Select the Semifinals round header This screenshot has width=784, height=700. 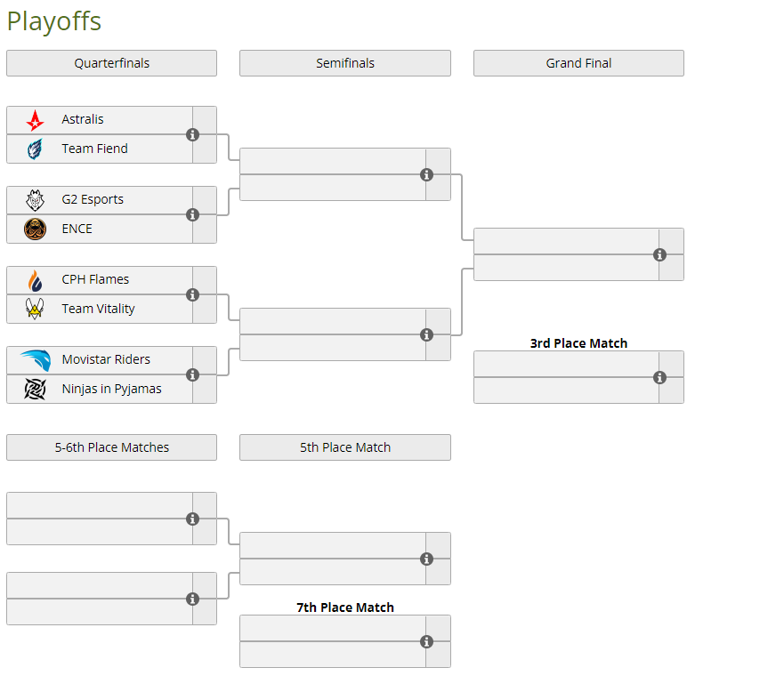[x=345, y=63]
